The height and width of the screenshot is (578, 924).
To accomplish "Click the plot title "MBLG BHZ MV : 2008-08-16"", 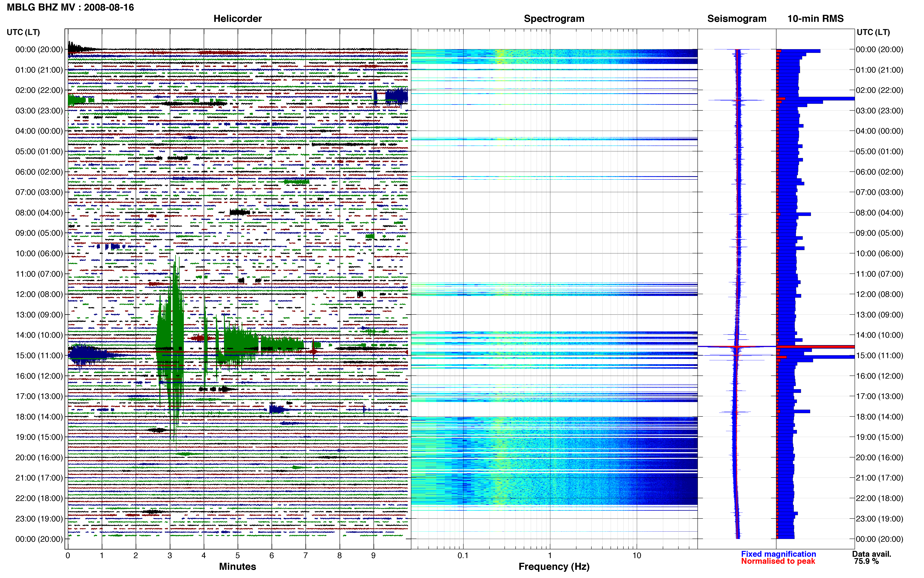I will point(70,7).
